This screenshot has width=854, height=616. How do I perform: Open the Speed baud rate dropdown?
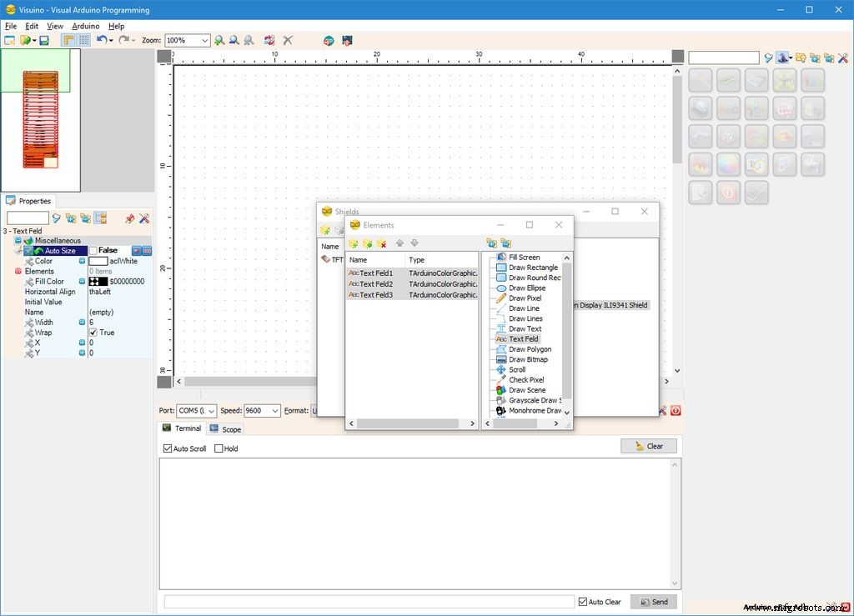click(x=275, y=411)
